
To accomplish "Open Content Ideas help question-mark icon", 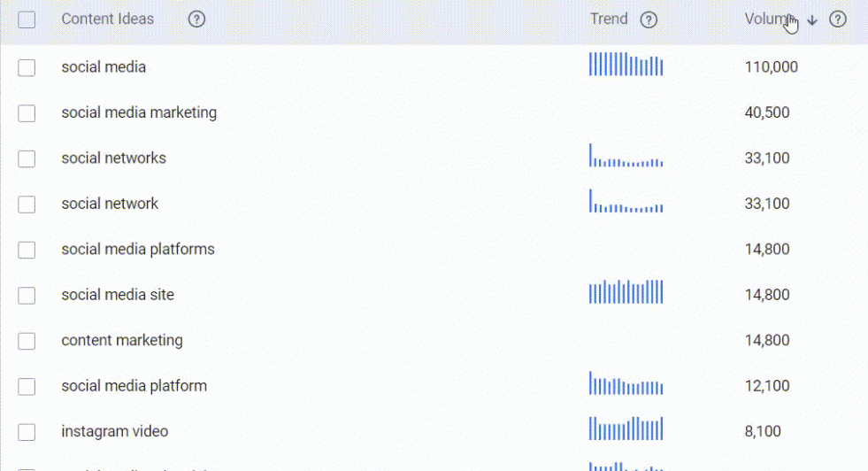I will pyautogui.click(x=196, y=19).
